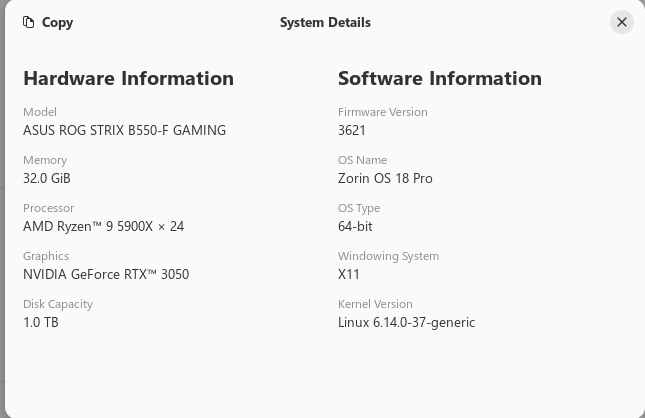The height and width of the screenshot is (418, 645).
Task: Click the Linux 6.14.0-37-generic kernel value
Action: [406, 322]
